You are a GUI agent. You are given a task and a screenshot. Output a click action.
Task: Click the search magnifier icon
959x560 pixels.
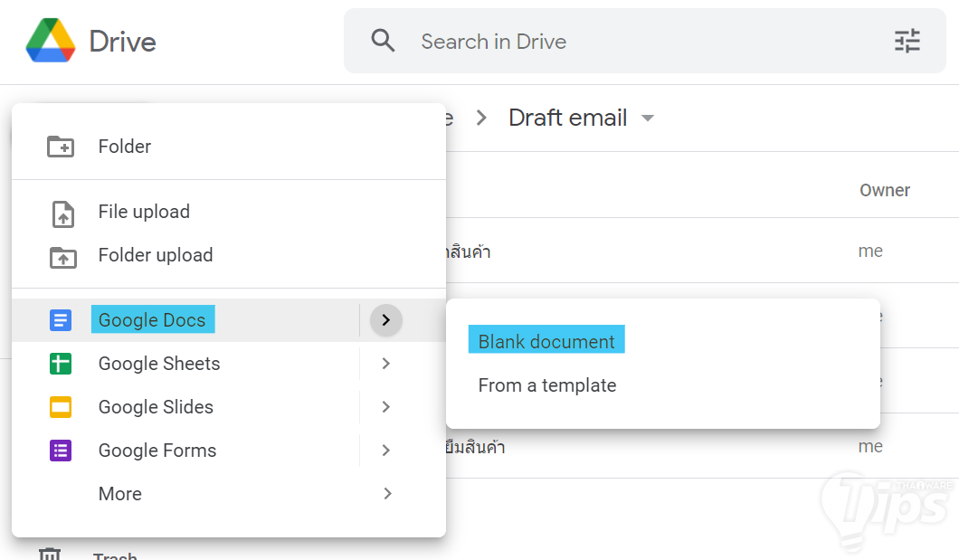[384, 41]
